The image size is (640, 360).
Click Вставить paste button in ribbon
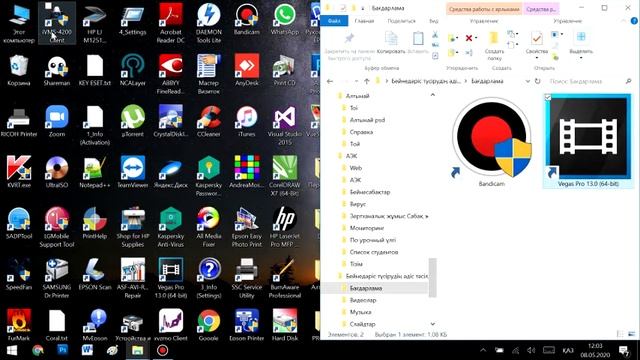418,42
